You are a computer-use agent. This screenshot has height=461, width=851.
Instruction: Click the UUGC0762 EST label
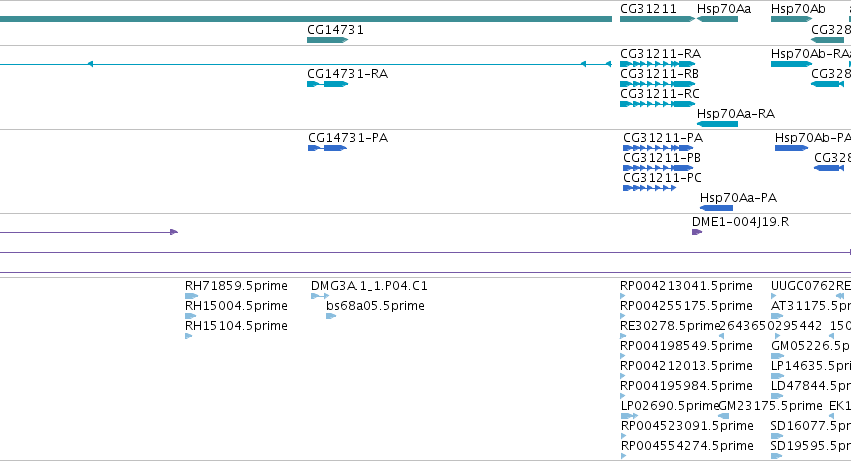point(803,286)
